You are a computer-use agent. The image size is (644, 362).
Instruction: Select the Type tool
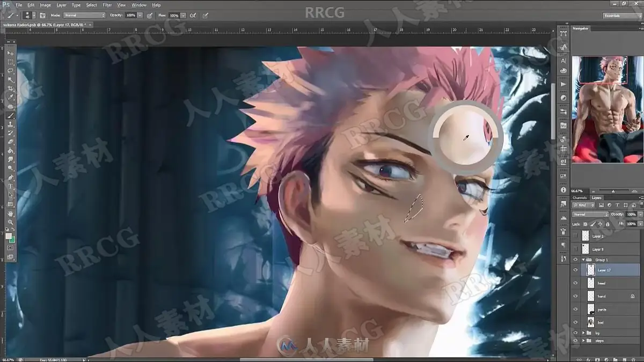click(10, 186)
